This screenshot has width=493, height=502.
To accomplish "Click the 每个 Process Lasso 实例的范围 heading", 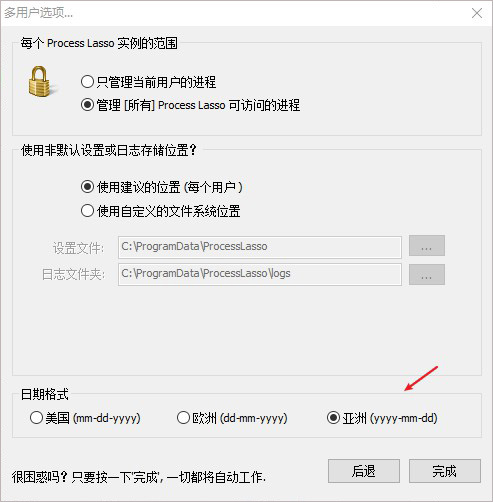I will point(99,43).
